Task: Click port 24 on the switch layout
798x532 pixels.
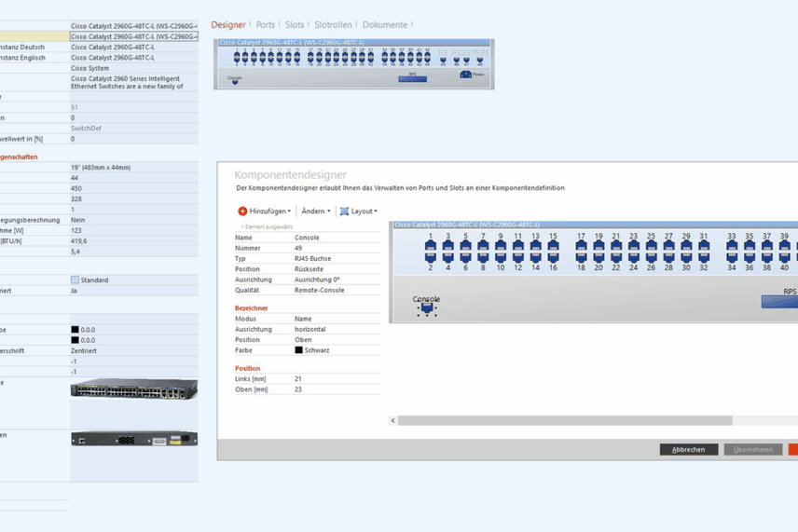Action: coord(633,256)
